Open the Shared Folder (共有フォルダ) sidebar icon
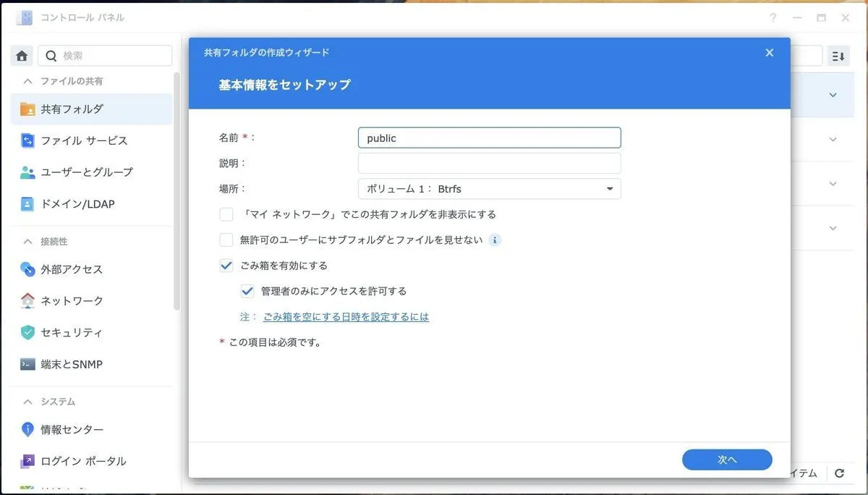The image size is (868, 495). coord(27,109)
